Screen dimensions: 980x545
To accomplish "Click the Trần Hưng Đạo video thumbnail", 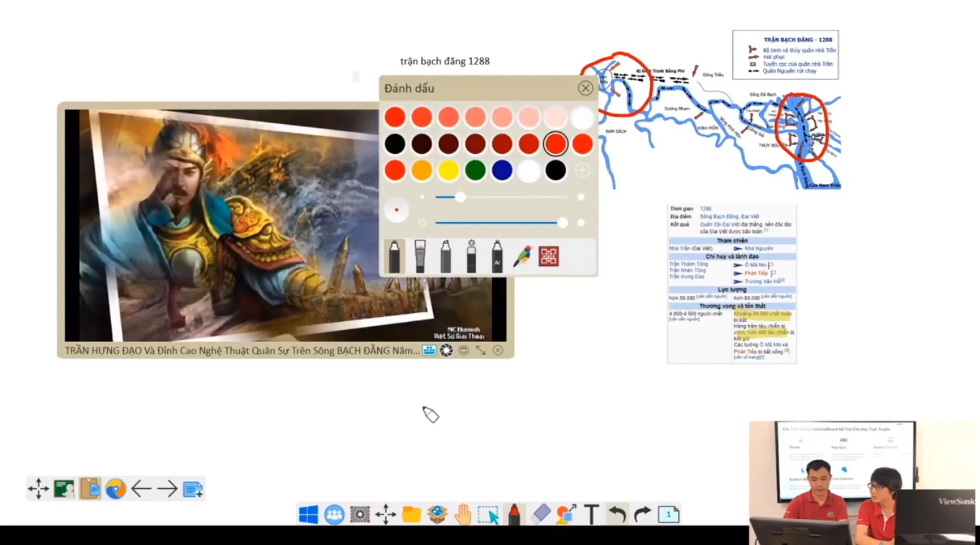I will pyautogui.click(x=286, y=225).
